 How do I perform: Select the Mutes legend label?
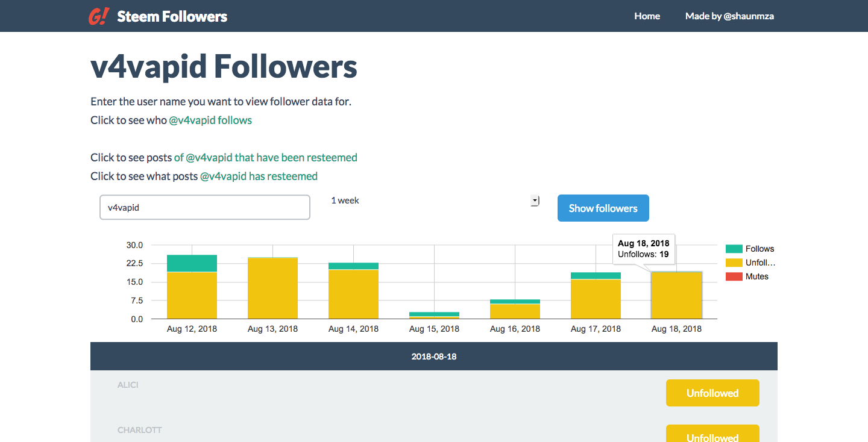coord(757,276)
